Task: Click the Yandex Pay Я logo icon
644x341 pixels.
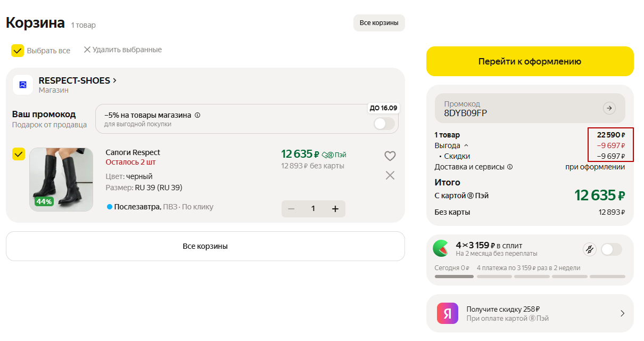Action: click(x=448, y=313)
